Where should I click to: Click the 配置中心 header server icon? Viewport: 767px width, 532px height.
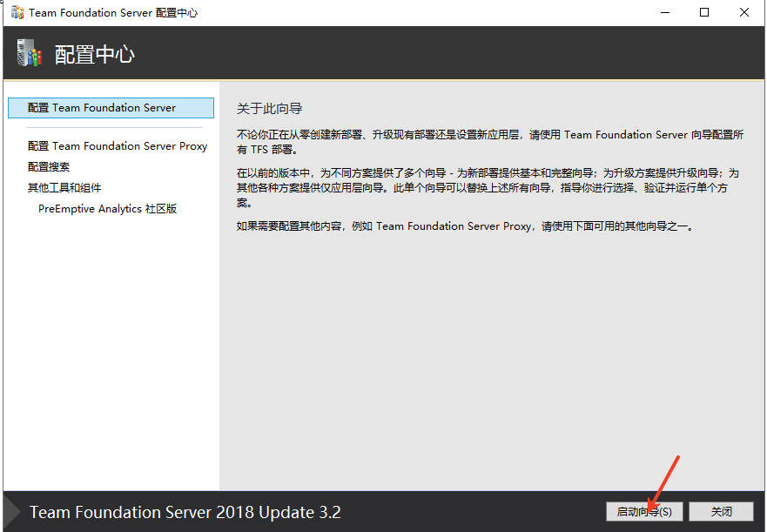point(30,53)
